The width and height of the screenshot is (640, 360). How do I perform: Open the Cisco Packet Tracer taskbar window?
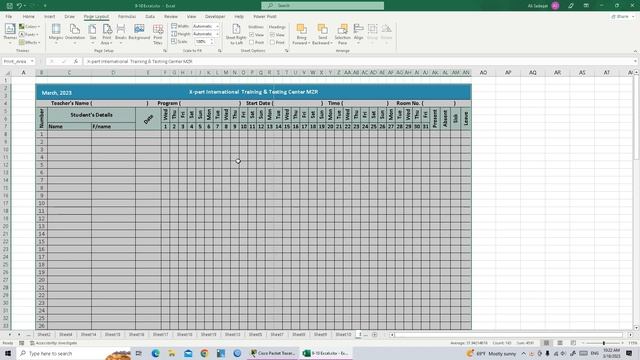(273, 353)
